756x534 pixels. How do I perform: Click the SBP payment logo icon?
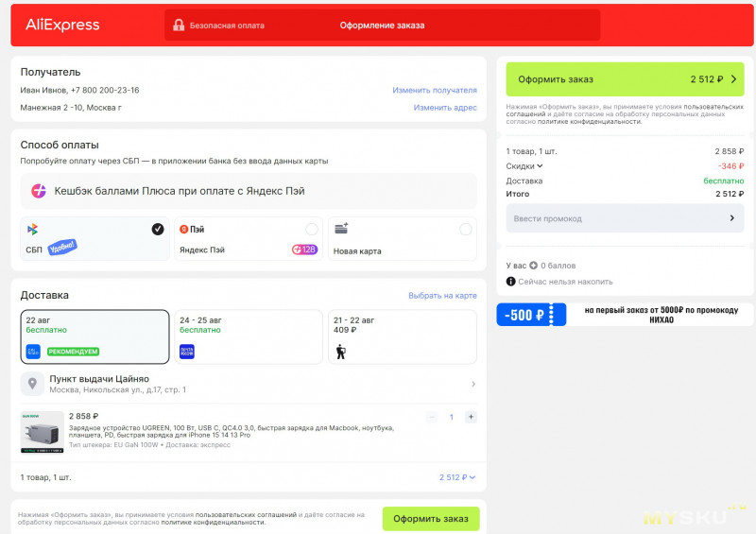coord(32,229)
